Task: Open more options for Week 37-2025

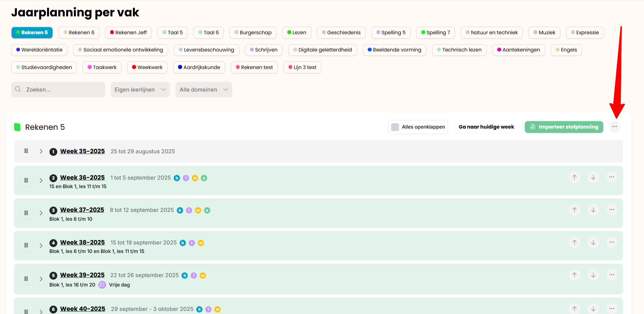Action: 612,210
